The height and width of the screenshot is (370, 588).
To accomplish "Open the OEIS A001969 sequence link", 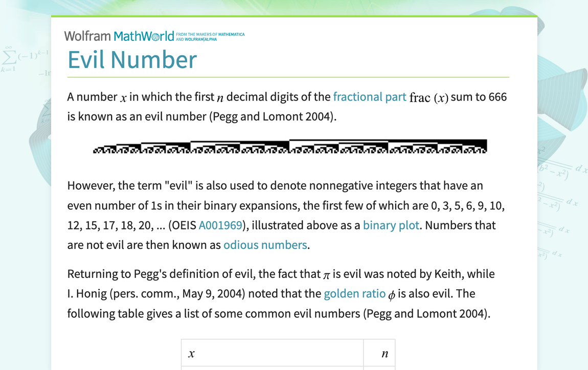I will [x=220, y=225].
